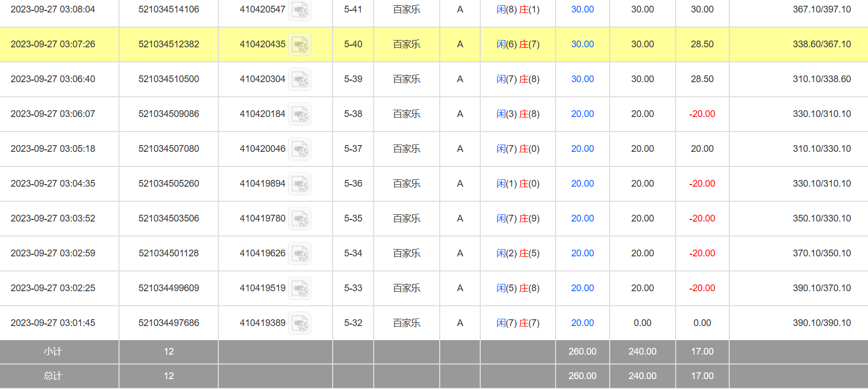Click result 闲(1) 庄(0) in row 5-36
868x390 pixels.
tap(518, 184)
